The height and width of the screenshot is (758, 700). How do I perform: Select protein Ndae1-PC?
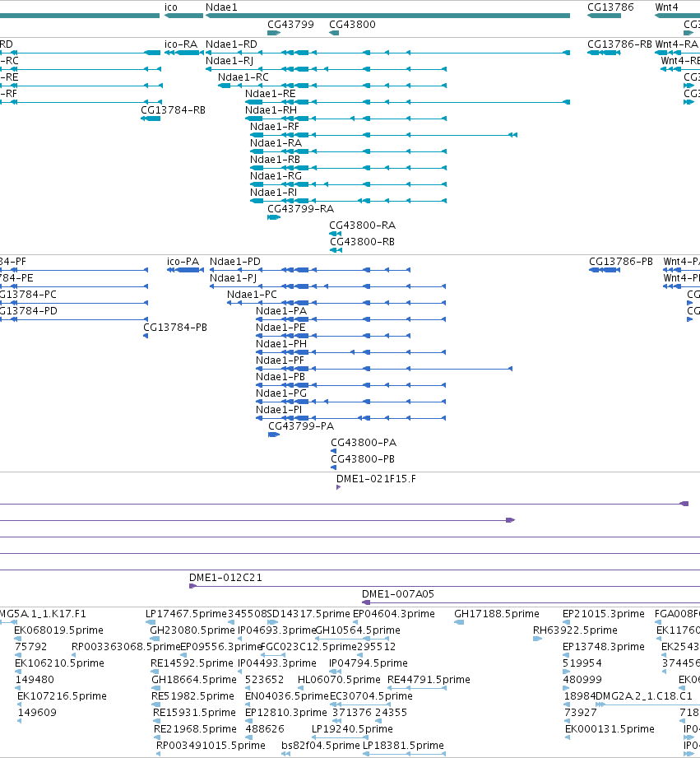point(252,295)
